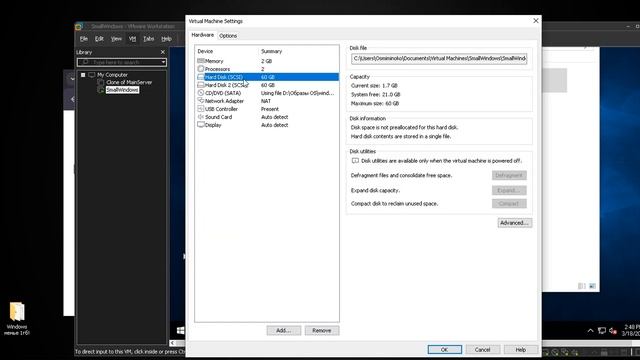
Task: Click the Advanced... button
Action: pos(514,223)
